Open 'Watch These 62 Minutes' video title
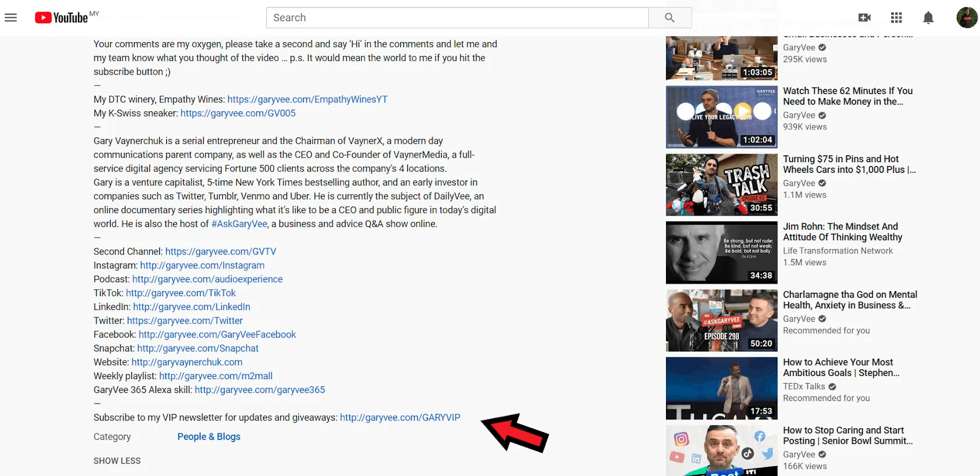The width and height of the screenshot is (980, 476). 848,96
